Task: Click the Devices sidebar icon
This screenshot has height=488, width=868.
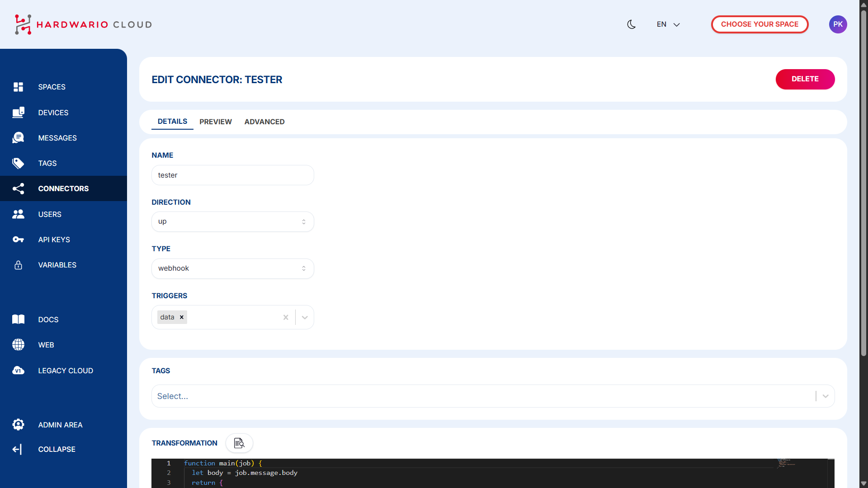Action: pos(18,113)
